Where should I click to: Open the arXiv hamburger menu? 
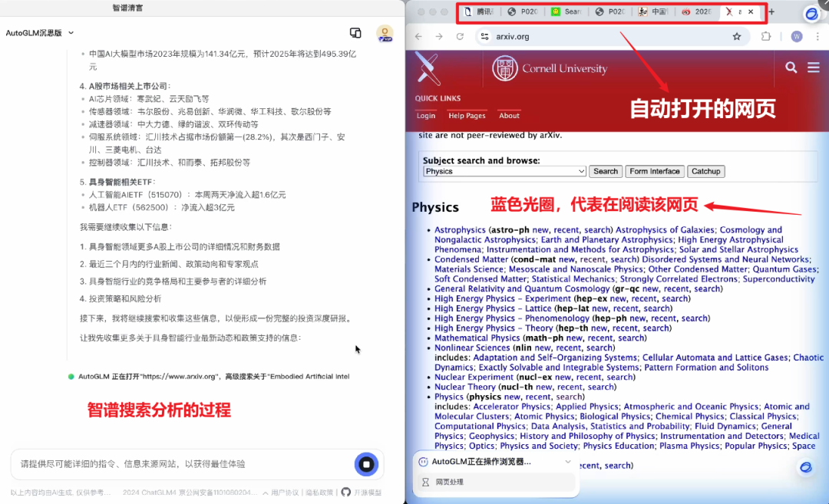(813, 68)
